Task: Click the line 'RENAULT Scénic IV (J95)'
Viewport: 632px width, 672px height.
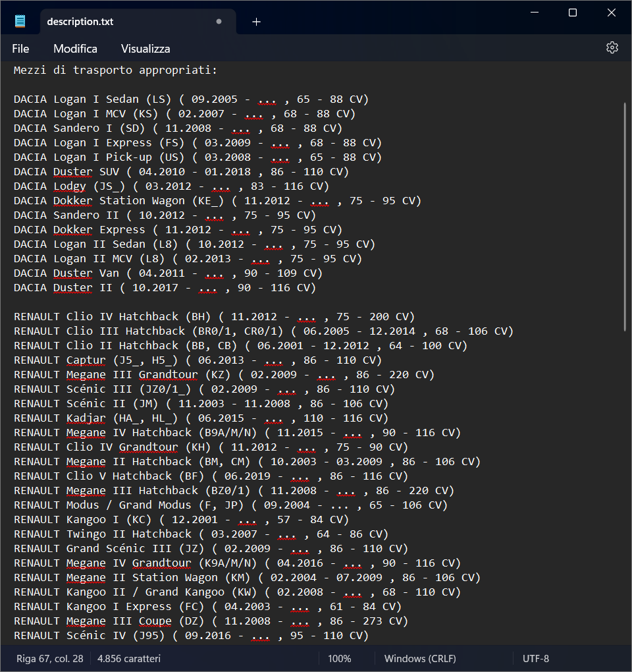Action: click(192, 636)
